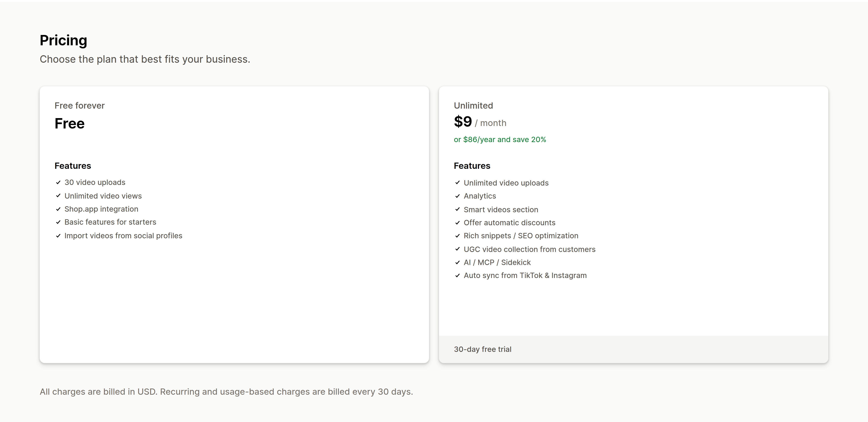The height and width of the screenshot is (422, 868).
Task: Select the 'Free forever' plan label
Action: tap(80, 105)
